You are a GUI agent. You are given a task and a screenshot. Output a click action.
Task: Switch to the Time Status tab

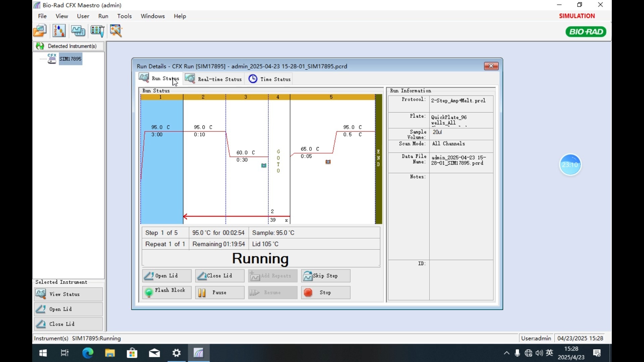click(x=269, y=79)
